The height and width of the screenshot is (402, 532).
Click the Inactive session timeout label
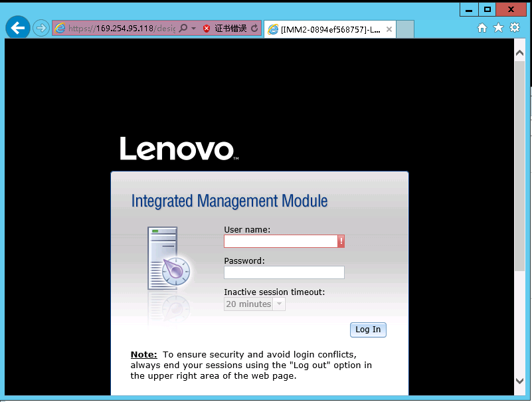coord(274,292)
